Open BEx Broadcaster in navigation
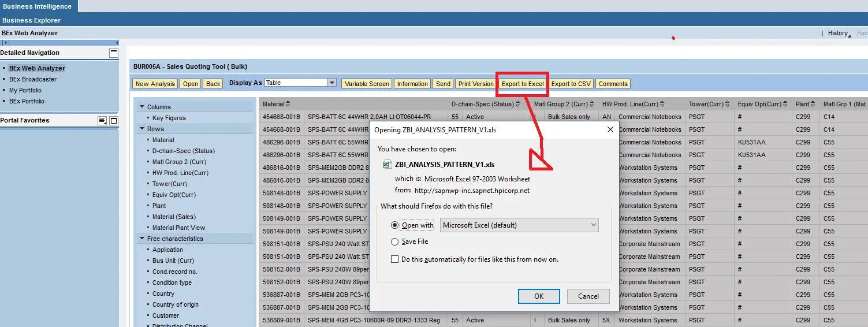Image resolution: width=868 pixels, height=327 pixels. tap(33, 79)
